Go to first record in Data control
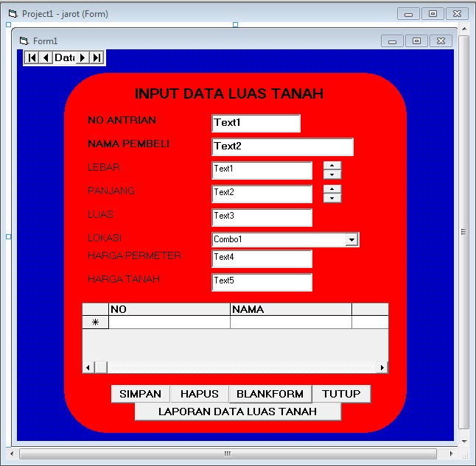Viewport: 476px width, 466px height. tap(32, 57)
